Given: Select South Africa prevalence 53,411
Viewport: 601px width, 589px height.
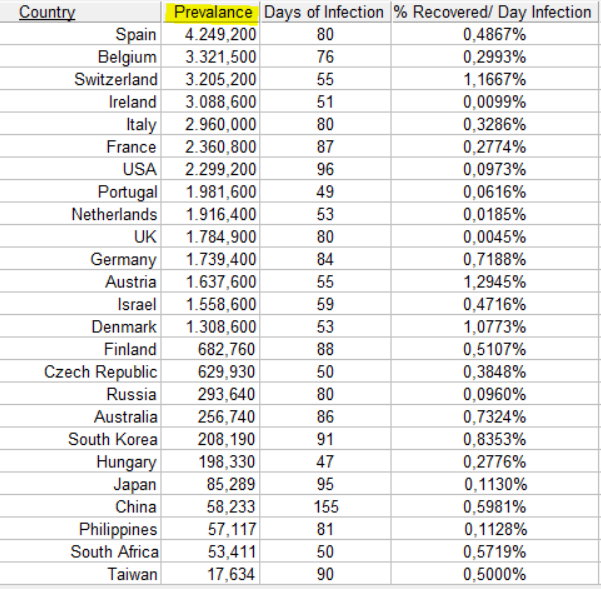Looking at the screenshot, I should coord(232,552).
